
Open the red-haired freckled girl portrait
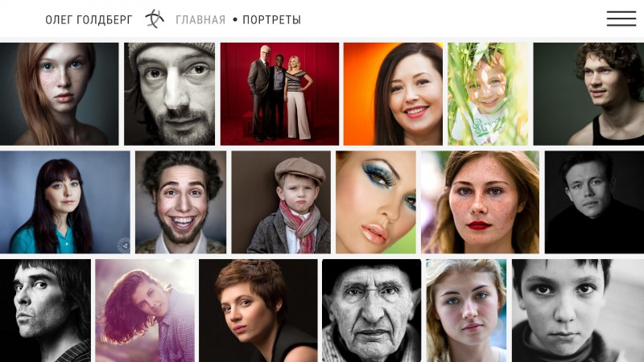tap(59, 94)
